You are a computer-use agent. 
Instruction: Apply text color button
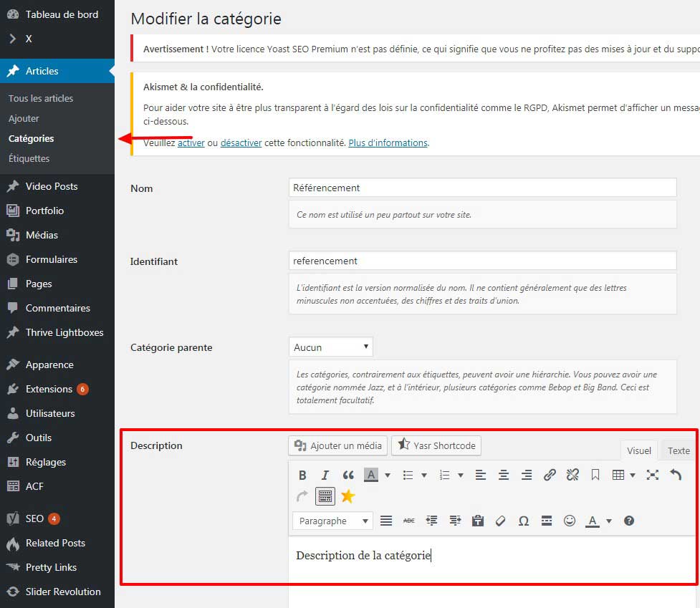[593, 521]
